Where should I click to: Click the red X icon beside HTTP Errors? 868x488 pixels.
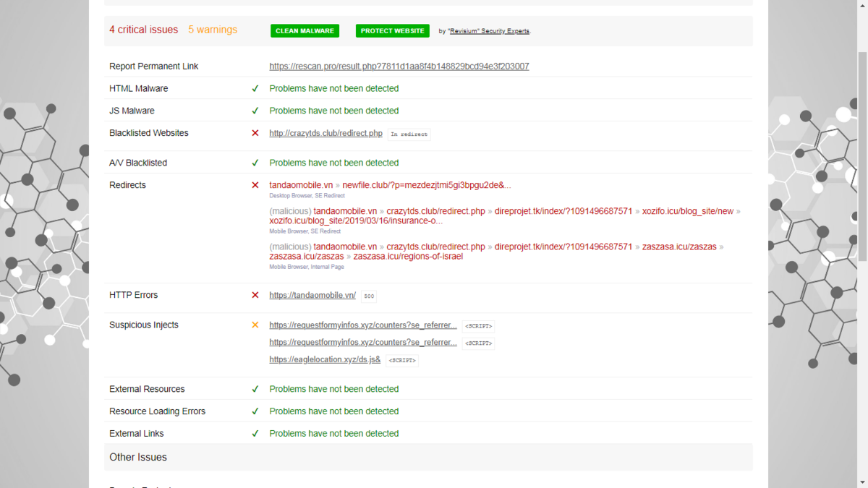coord(255,296)
